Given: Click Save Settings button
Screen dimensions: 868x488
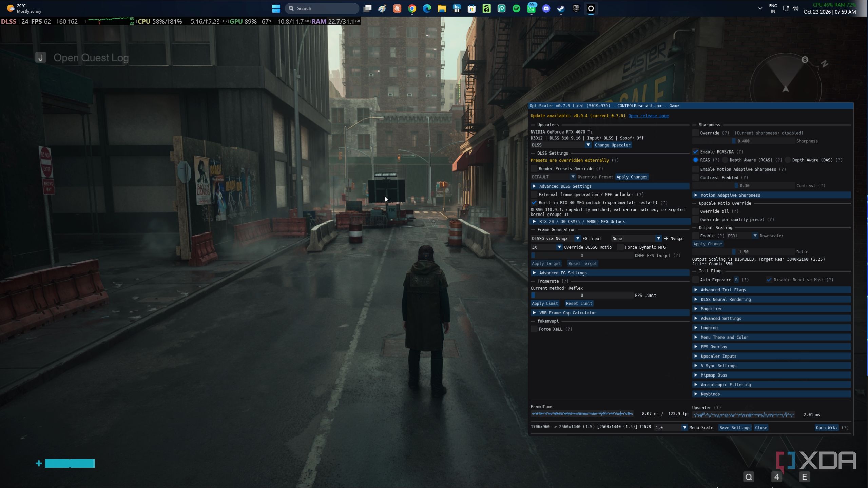Looking at the screenshot, I should pyautogui.click(x=734, y=428).
